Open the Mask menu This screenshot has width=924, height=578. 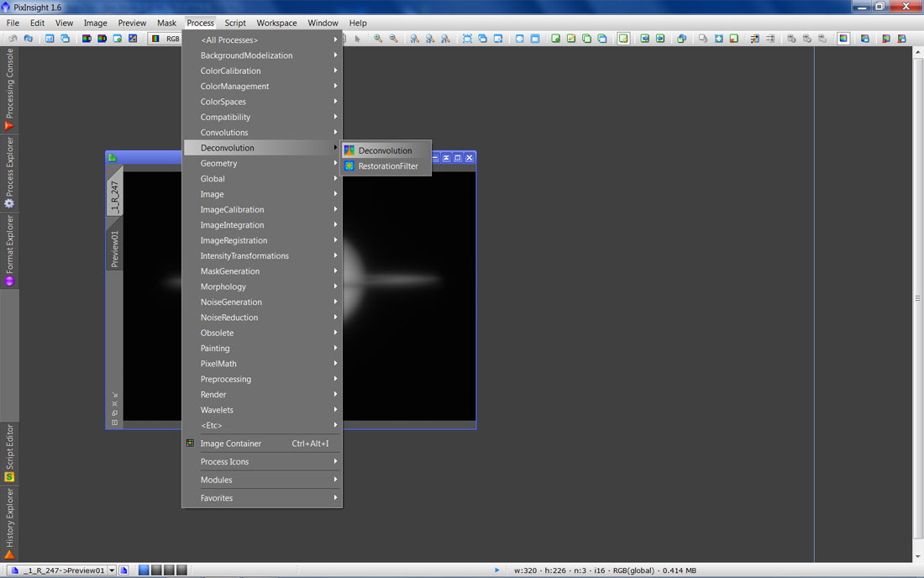167,23
